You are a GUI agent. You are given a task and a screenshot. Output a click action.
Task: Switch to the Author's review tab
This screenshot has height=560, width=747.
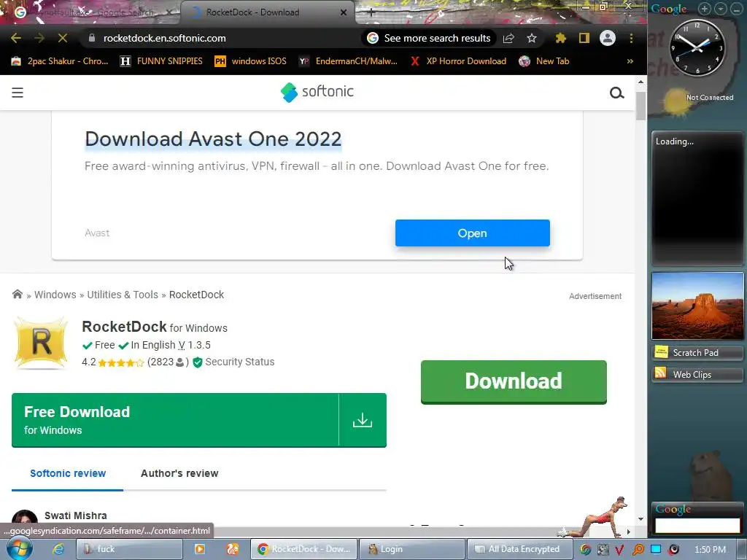coord(179,473)
